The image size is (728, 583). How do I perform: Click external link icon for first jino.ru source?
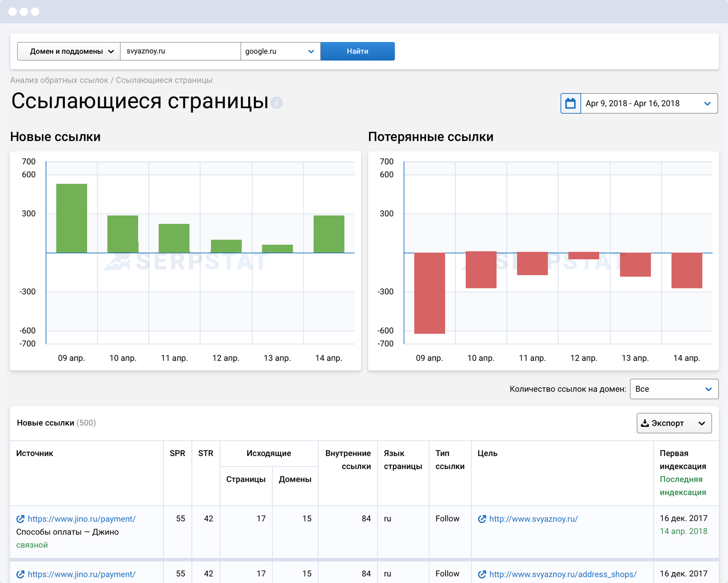coord(21,519)
